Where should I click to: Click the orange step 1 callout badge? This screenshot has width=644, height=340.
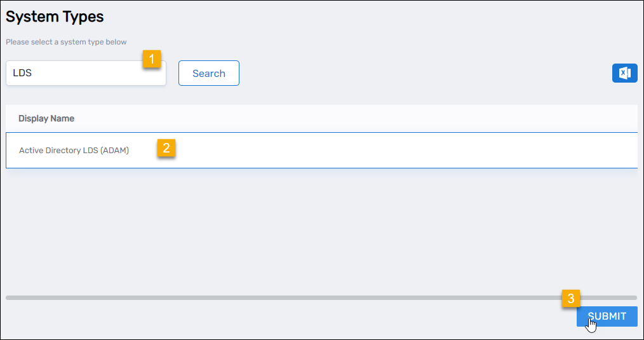click(x=151, y=59)
